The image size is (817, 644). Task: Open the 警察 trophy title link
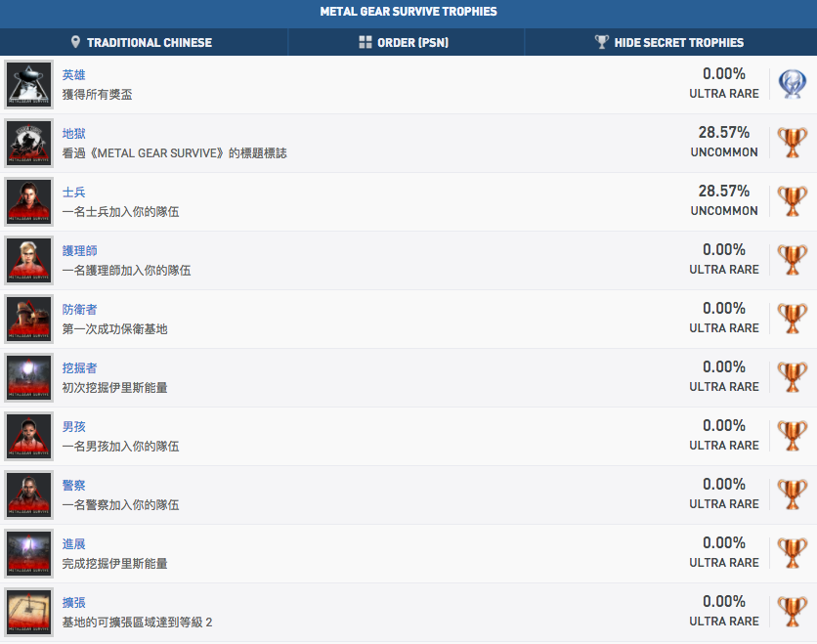(x=74, y=486)
